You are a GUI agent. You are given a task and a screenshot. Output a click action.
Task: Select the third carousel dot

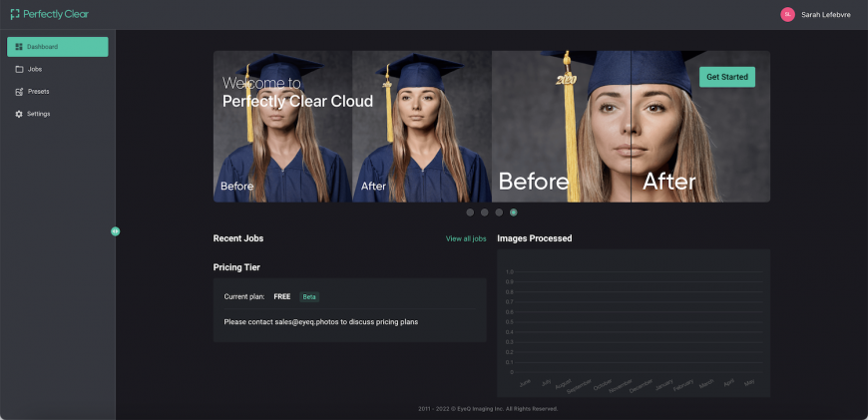499,212
